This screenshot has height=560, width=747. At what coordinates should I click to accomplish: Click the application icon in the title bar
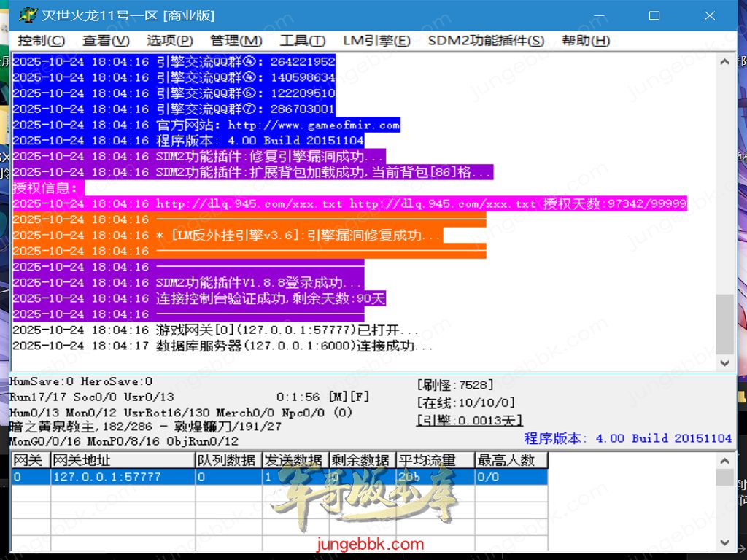(x=27, y=15)
